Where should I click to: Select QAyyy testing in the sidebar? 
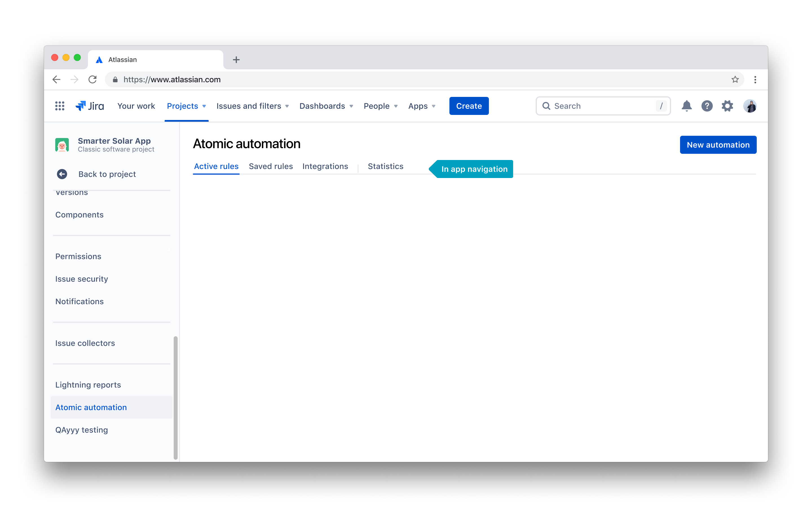[81, 430]
